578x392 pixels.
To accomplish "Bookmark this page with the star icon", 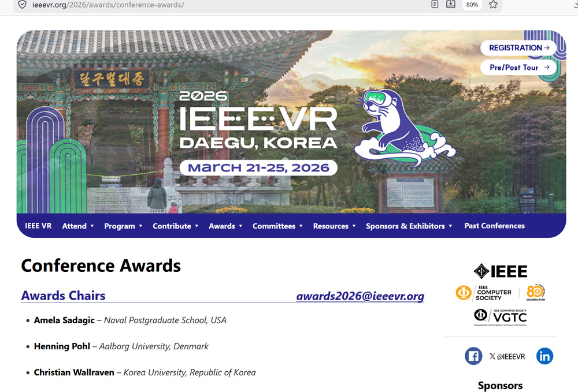I will pyautogui.click(x=493, y=5).
